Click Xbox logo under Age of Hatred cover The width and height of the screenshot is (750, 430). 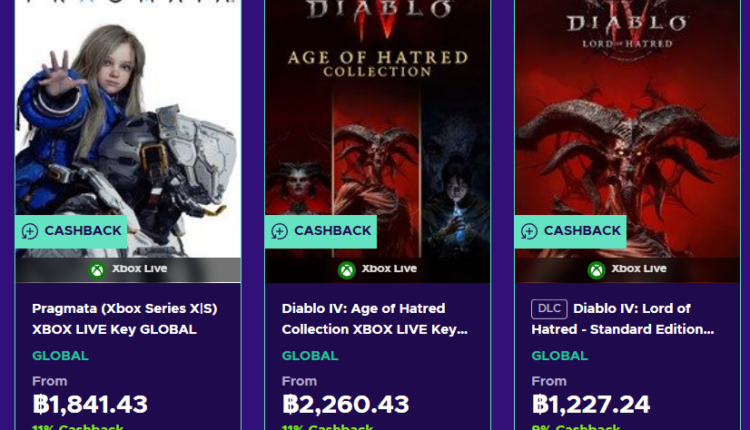pos(346,269)
